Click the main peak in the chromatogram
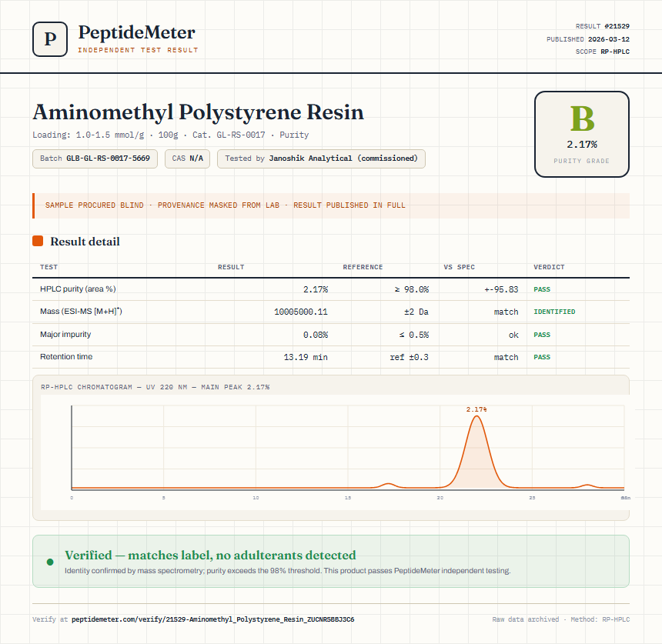The height and width of the screenshot is (644, 662). coord(476,452)
